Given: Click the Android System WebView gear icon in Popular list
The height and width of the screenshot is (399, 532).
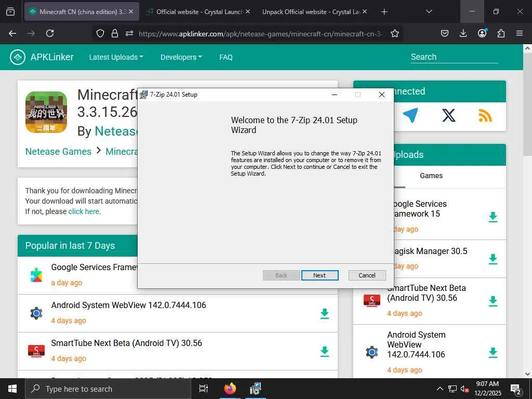Looking at the screenshot, I should (x=36, y=313).
